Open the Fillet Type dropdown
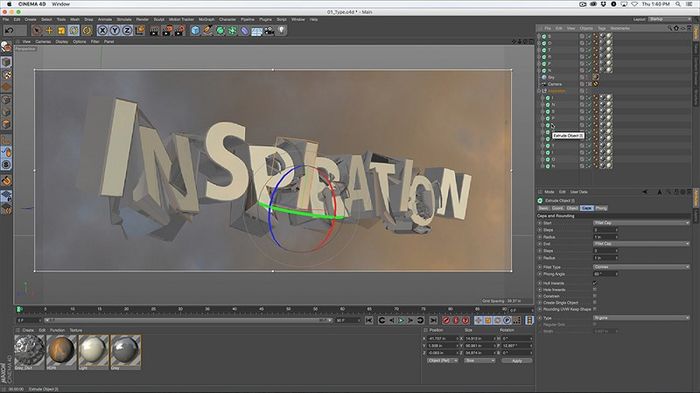This screenshot has height=393, width=700. 641,267
